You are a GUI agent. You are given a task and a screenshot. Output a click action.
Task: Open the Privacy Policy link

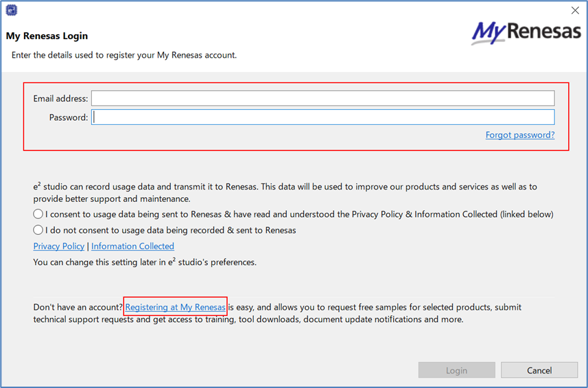coord(59,246)
